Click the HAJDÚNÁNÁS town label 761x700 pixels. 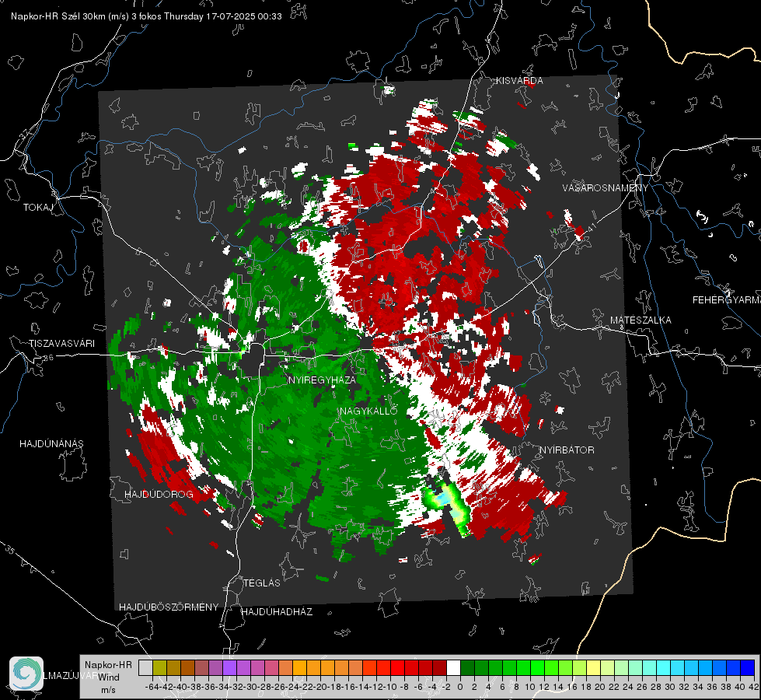pos(51,444)
